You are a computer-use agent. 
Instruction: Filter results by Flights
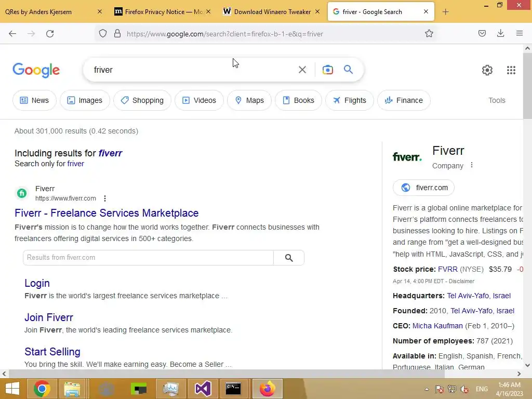click(350, 100)
